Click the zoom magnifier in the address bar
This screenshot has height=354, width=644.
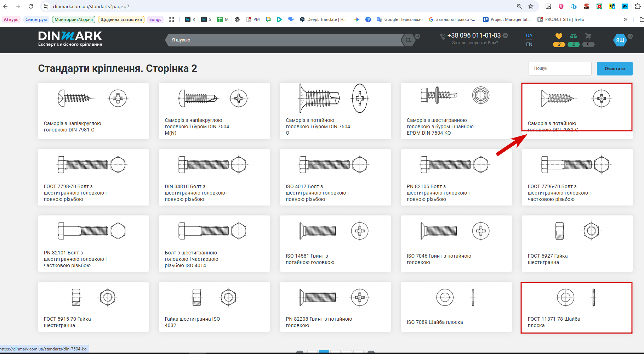click(x=519, y=6)
